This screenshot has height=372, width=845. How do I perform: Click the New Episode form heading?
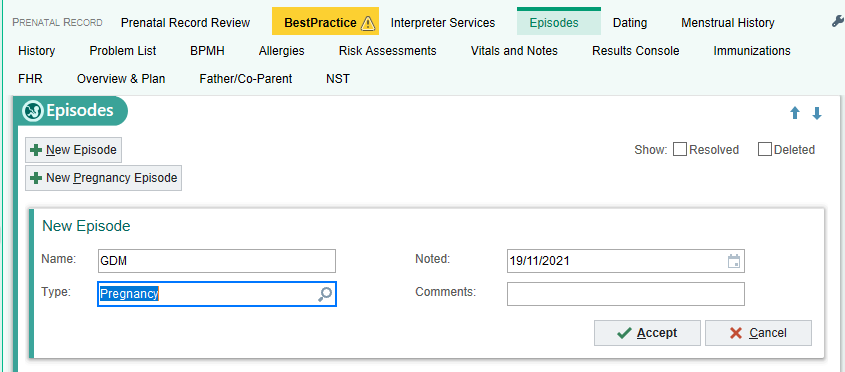click(x=86, y=226)
